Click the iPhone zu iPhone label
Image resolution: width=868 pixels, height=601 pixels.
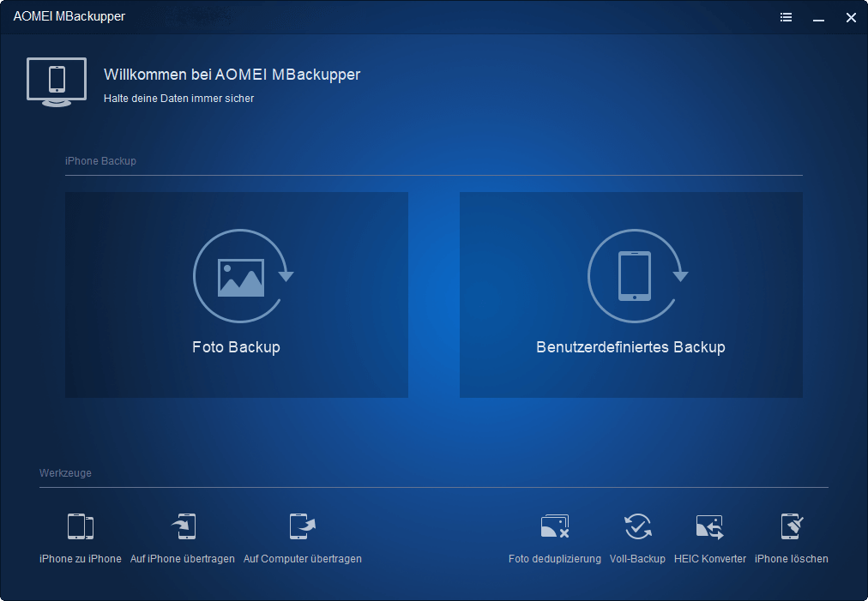81,559
